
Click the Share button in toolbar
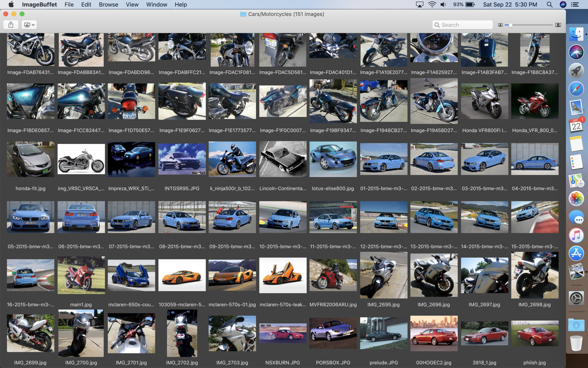click(11, 24)
